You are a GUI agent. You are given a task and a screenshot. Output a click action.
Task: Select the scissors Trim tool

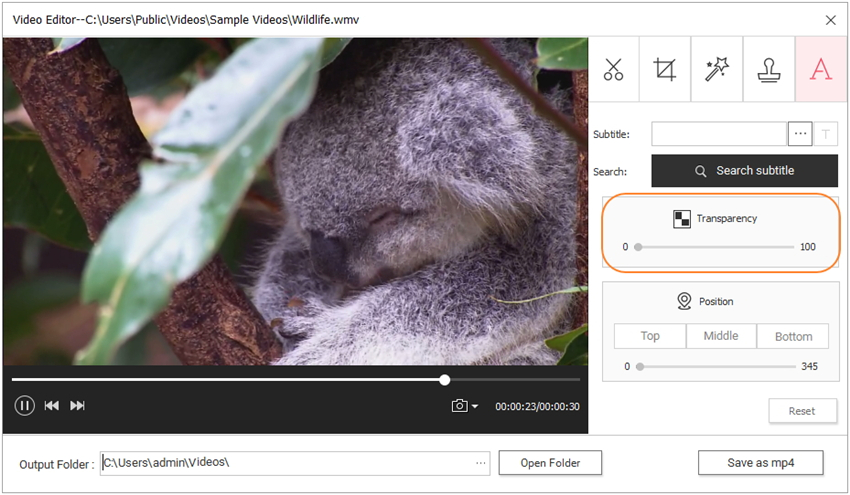pyautogui.click(x=614, y=70)
